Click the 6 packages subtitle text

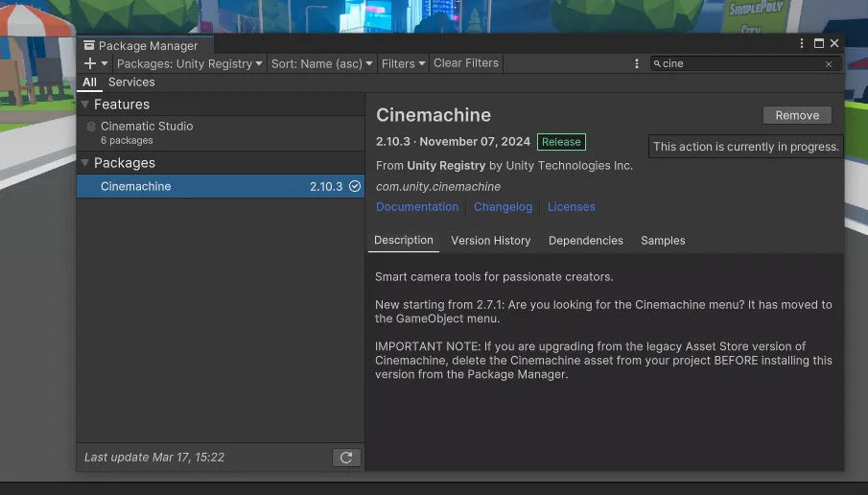(127, 141)
